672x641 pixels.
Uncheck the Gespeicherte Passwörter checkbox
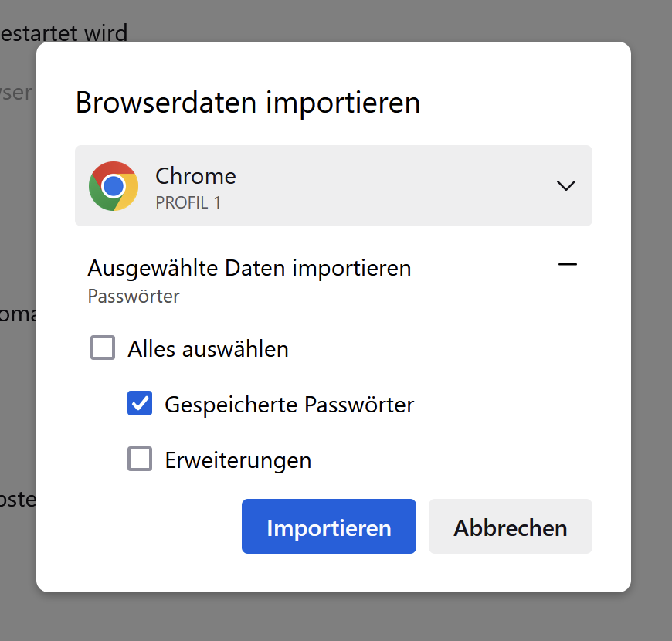pos(140,403)
